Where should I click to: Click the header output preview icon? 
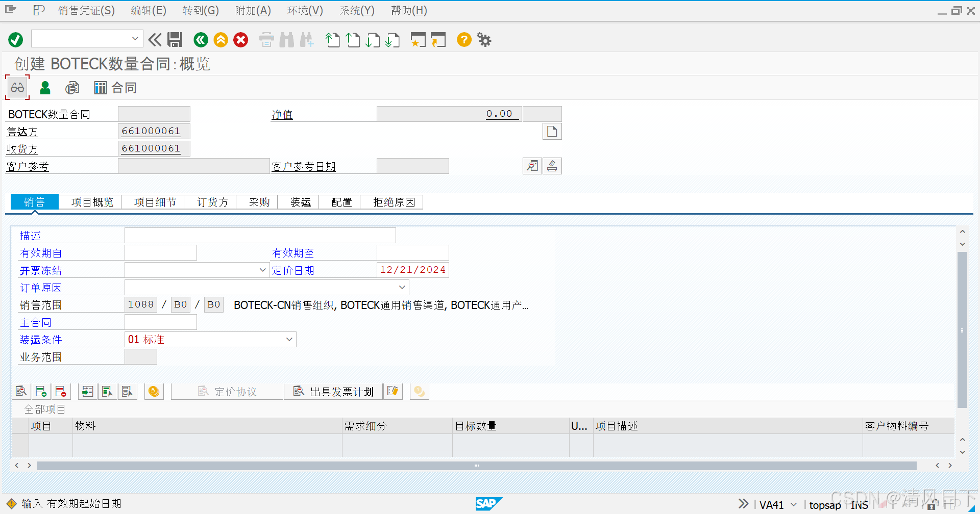point(72,88)
